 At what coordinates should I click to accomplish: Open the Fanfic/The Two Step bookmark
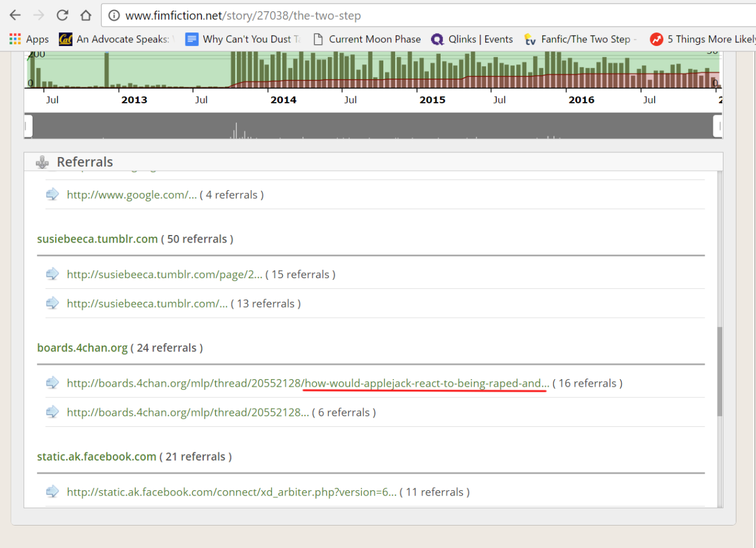pyautogui.click(x=581, y=39)
